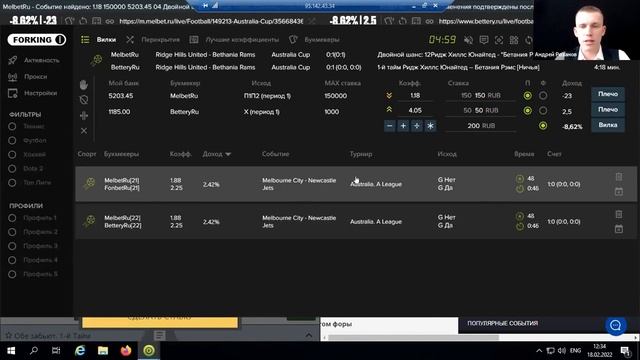Open the Лучшие коэффициенты tab
Screen dimensions: 640x360
[242, 40]
